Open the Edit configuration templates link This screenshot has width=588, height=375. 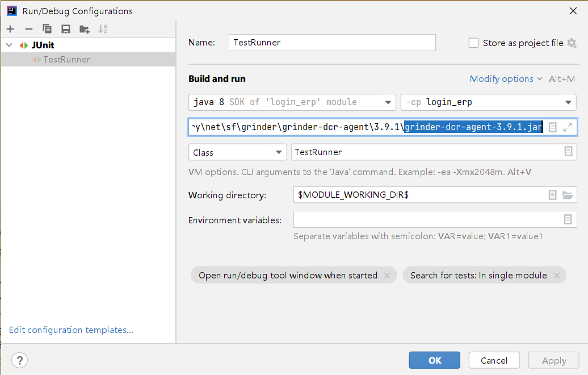pos(71,330)
